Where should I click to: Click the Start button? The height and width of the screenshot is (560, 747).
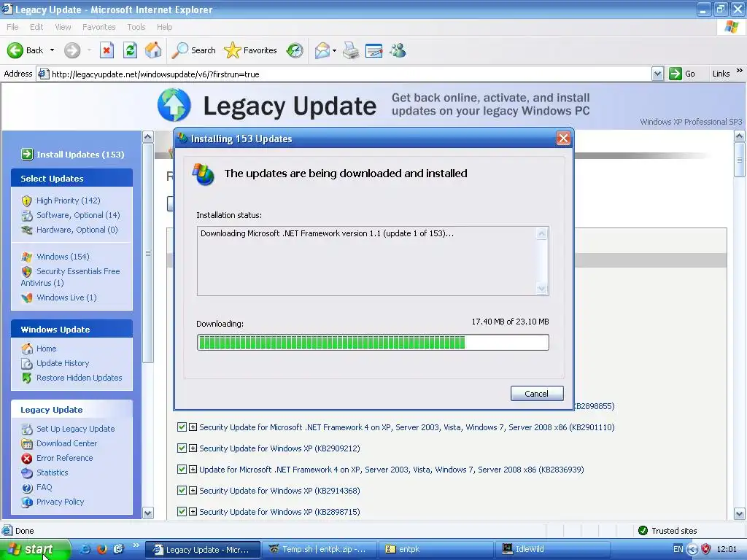(x=34, y=549)
